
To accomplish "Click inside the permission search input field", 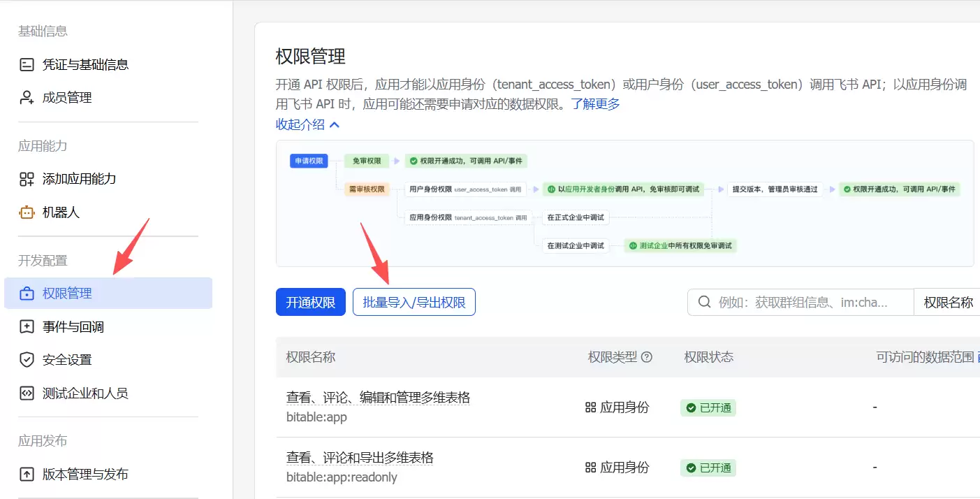I will (803, 302).
